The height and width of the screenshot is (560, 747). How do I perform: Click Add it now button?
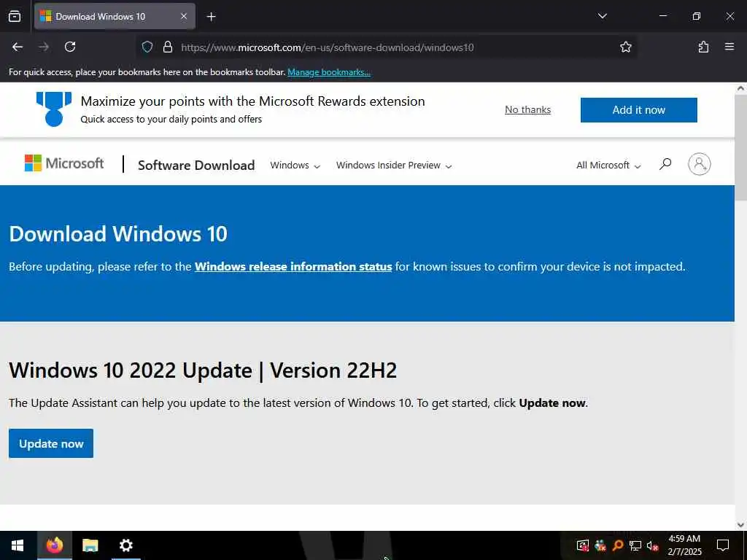[638, 110]
